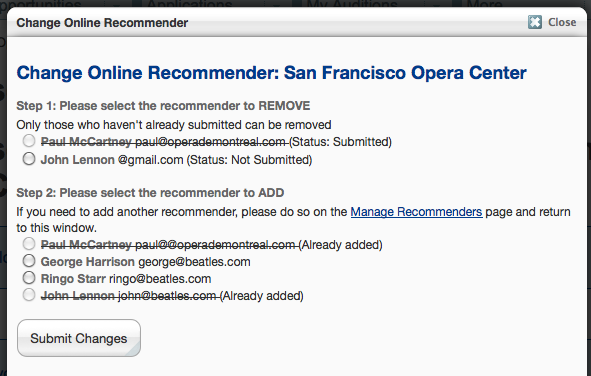Open the Manage Recommenders link

coord(416,212)
